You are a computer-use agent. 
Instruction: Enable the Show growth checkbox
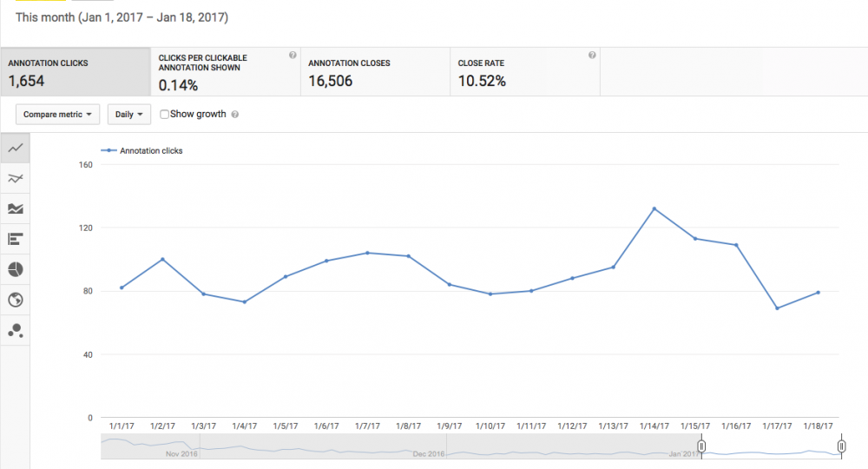[165, 115]
